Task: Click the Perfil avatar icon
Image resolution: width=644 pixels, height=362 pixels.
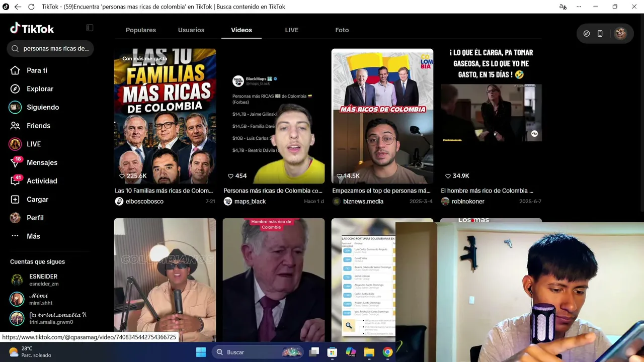Action: 15,218
